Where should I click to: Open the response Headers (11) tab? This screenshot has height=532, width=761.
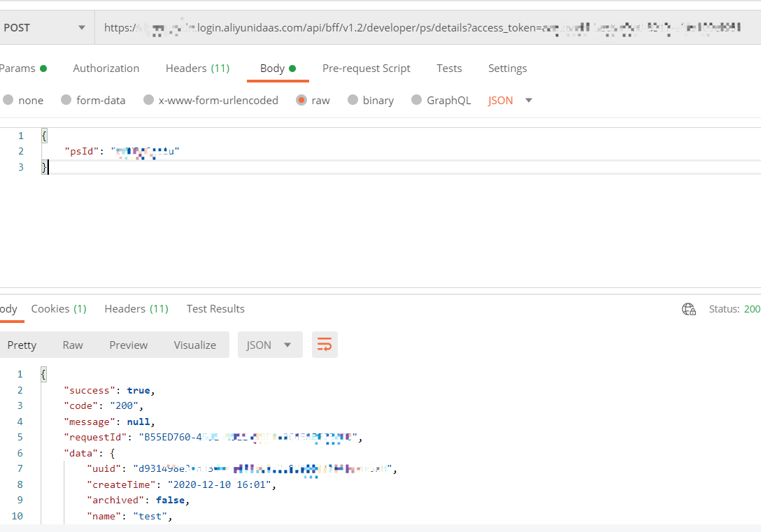[x=136, y=309]
